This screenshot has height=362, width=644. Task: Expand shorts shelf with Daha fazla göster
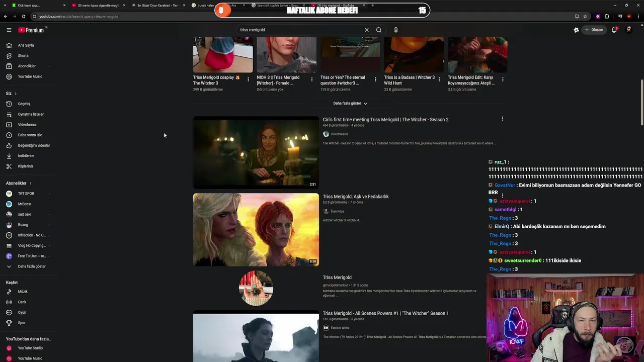coord(350,103)
